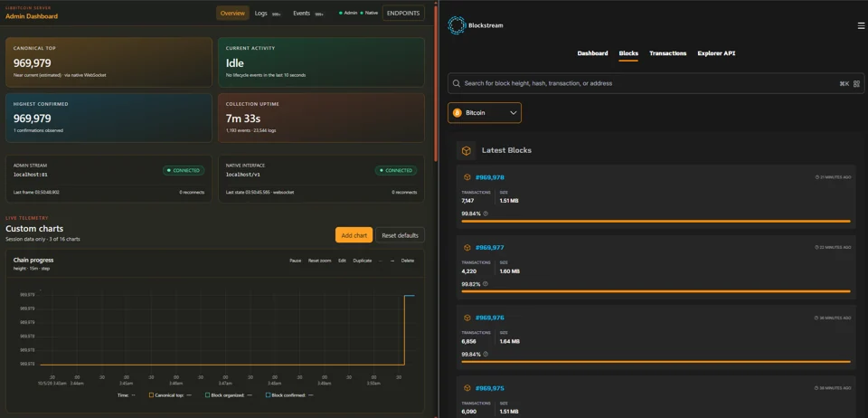Expand the Bitcoin network dropdown

(x=485, y=113)
